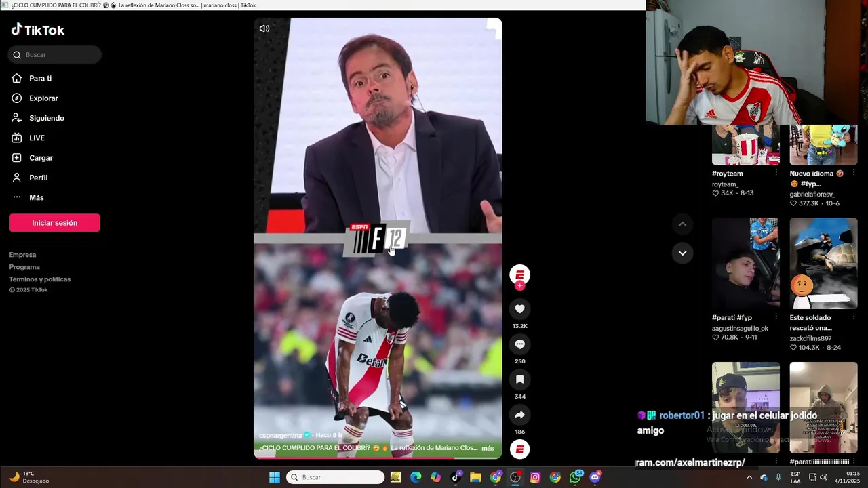Image resolution: width=868 pixels, height=488 pixels.
Task: Open the #royteam video thumbnail
Action: [746, 144]
